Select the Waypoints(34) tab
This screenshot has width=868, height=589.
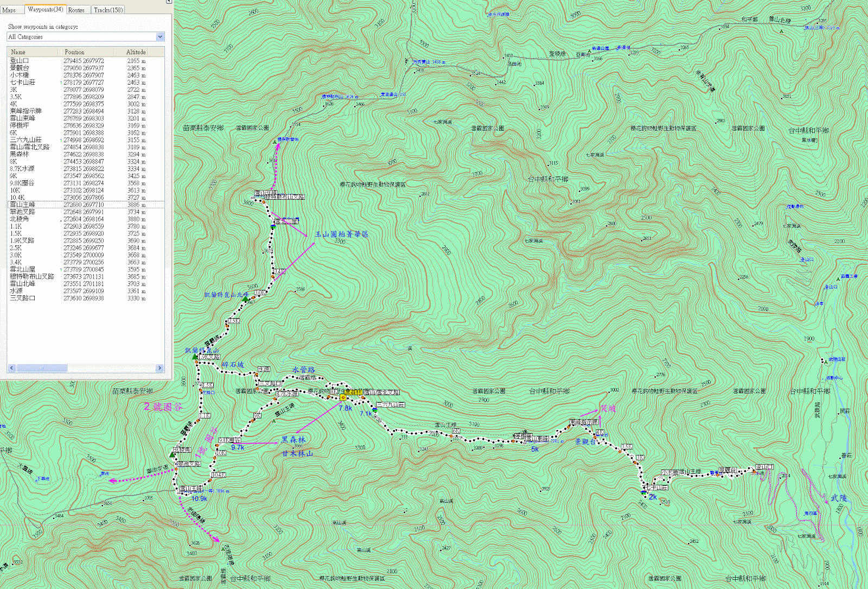[x=45, y=9]
